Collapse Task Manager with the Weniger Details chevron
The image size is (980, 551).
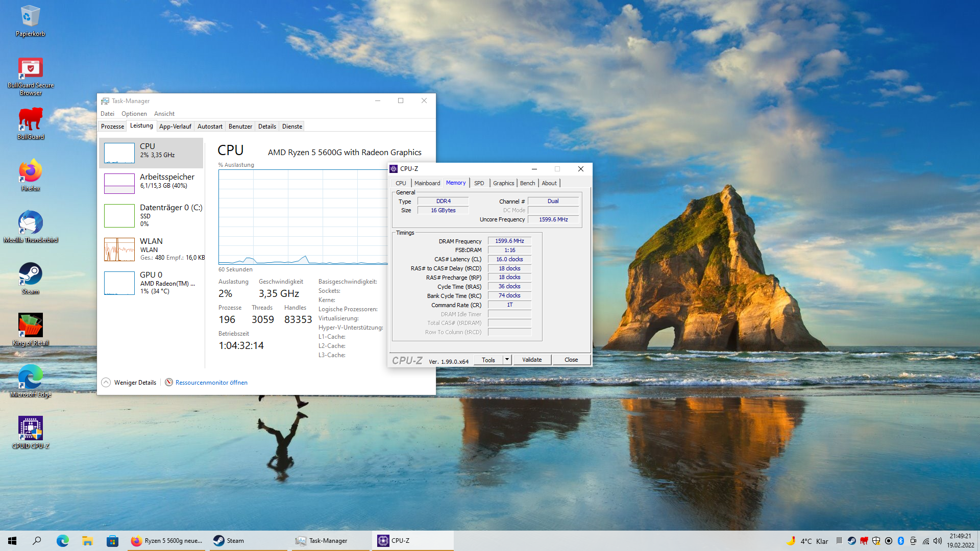[x=106, y=382]
